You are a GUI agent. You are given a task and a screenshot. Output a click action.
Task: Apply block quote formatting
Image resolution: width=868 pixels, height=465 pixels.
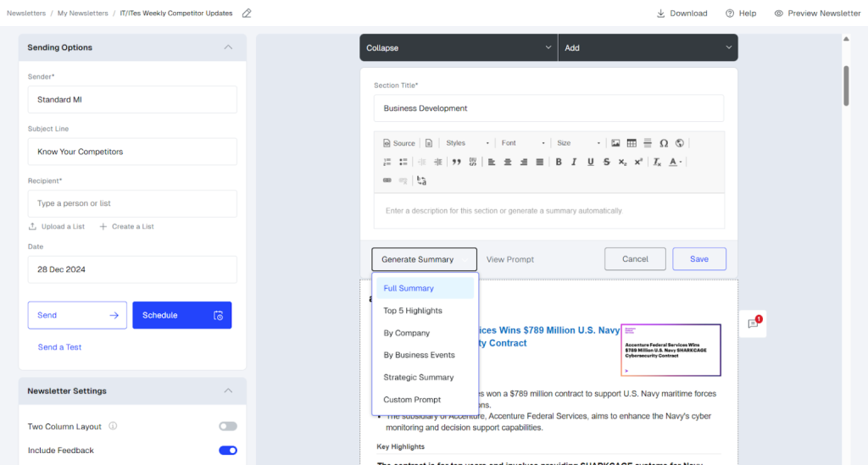[x=457, y=162]
